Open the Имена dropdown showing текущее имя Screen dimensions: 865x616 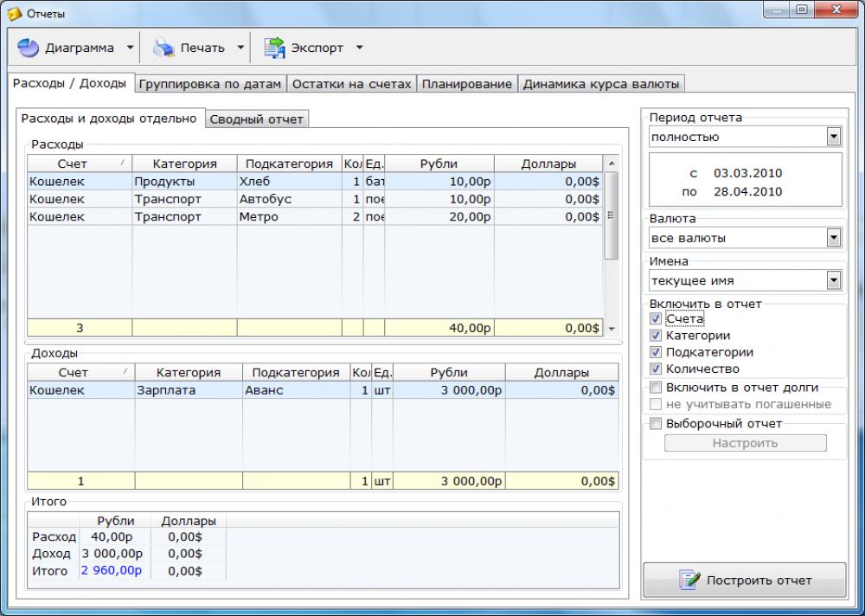pyautogui.click(x=834, y=279)
